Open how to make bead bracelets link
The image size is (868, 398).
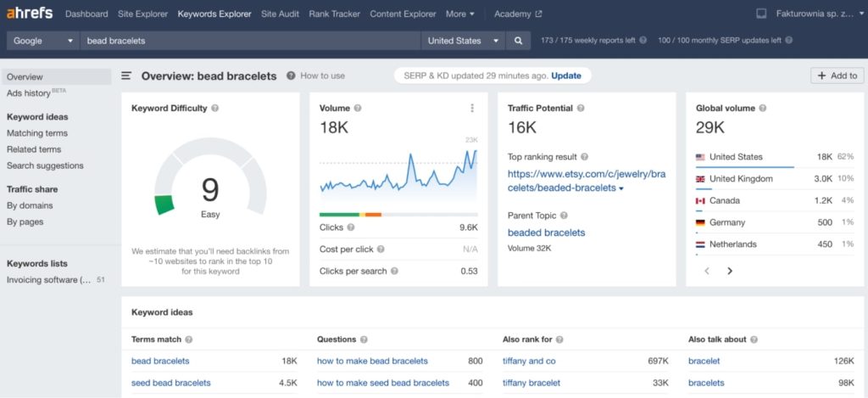point(373,361)
